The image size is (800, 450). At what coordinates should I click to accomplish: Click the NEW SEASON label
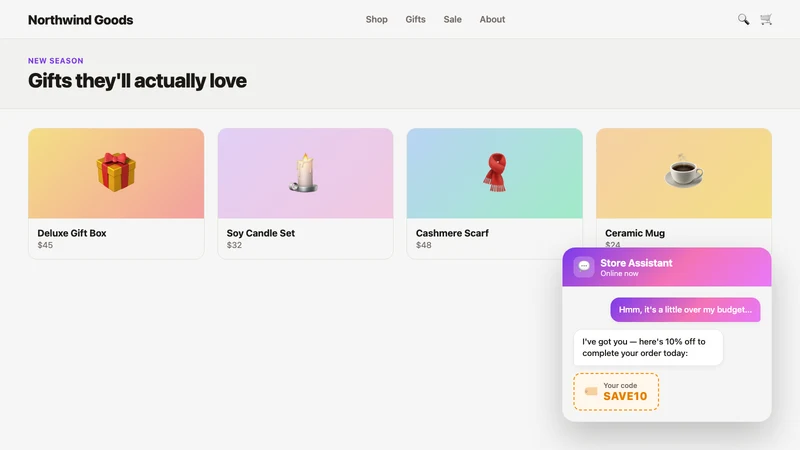(56, 61)
